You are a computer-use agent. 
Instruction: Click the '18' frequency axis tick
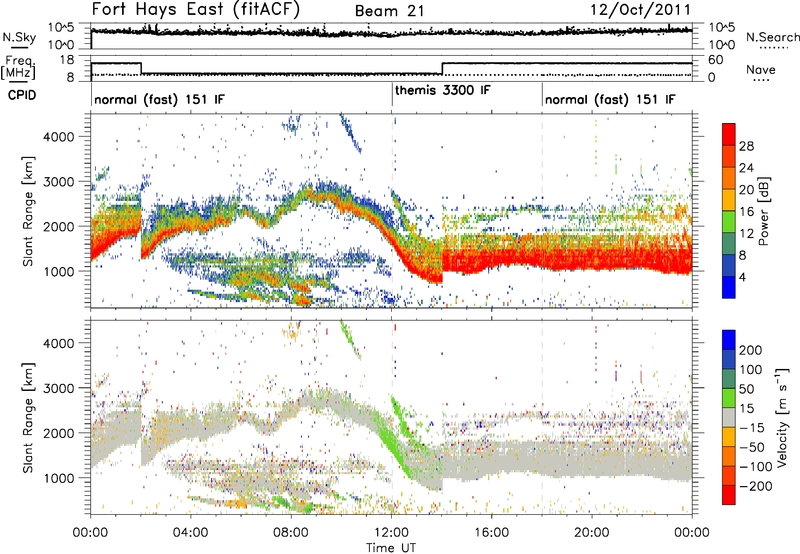[66, 60]
